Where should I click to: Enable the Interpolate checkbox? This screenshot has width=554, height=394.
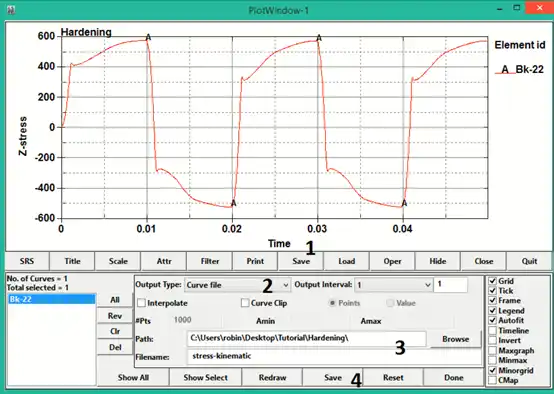[x=141, y=303]
